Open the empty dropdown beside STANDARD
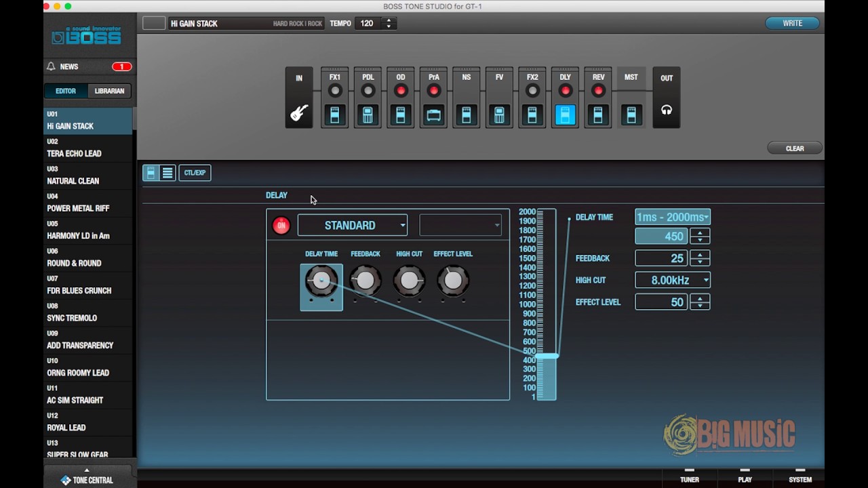The image size is (868, 488). tap(460, 225)
